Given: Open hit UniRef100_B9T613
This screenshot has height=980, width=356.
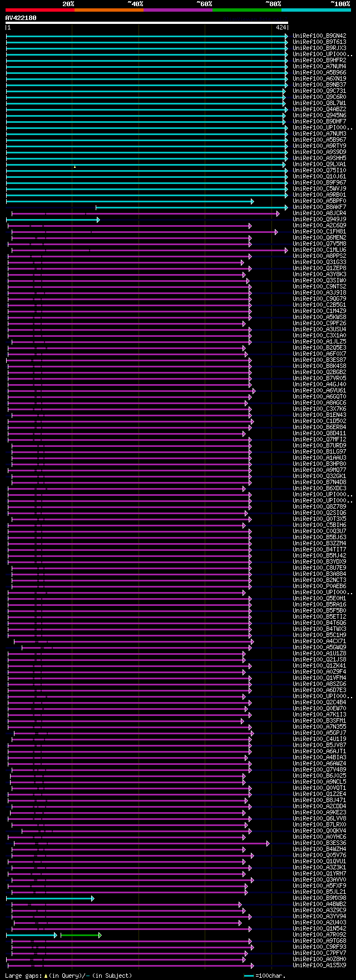Looking at the screenshot, I should tap(319, 42).
